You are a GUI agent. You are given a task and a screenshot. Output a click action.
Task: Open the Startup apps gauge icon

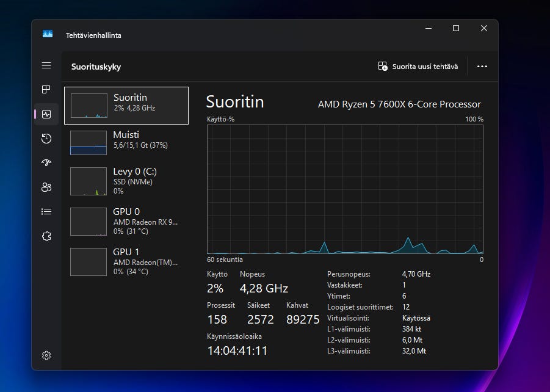click(x=46, y=162)
